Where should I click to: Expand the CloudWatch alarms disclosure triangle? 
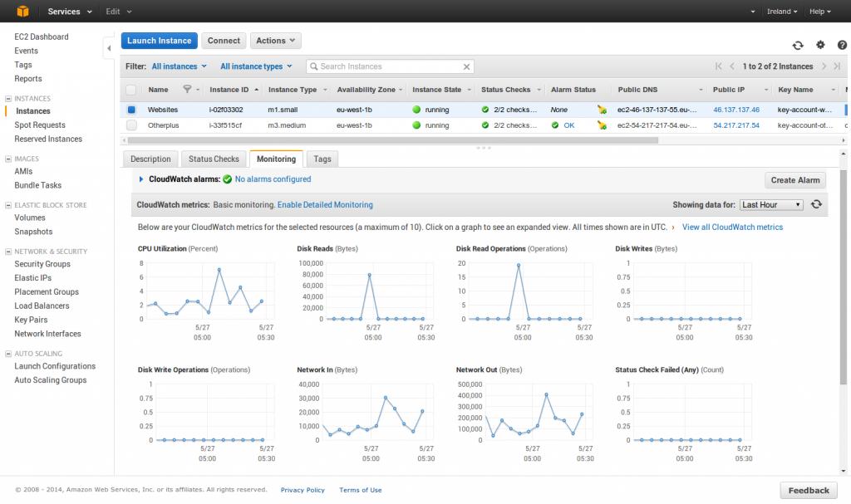[141, 179]
